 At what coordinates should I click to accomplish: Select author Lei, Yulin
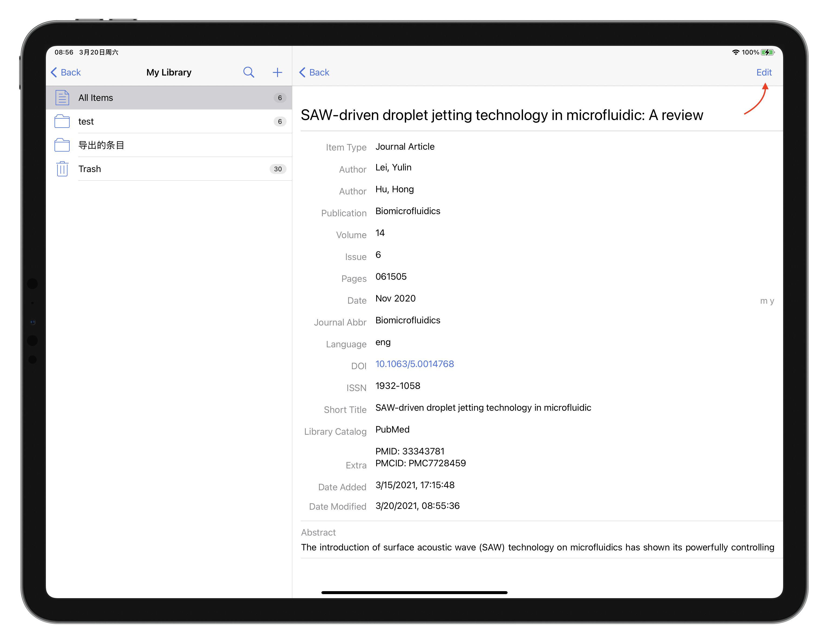pos(393,167)
